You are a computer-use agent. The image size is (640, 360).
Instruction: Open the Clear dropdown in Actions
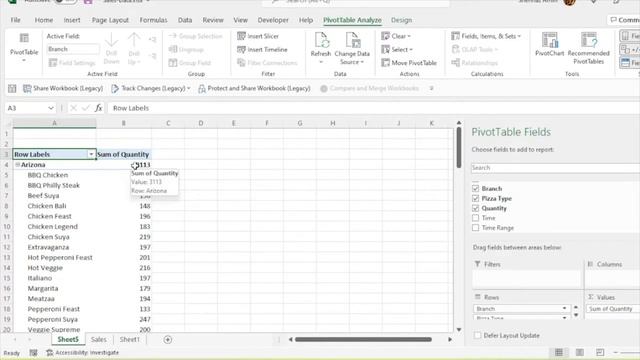pyautogui.click(x=396, y=36)
